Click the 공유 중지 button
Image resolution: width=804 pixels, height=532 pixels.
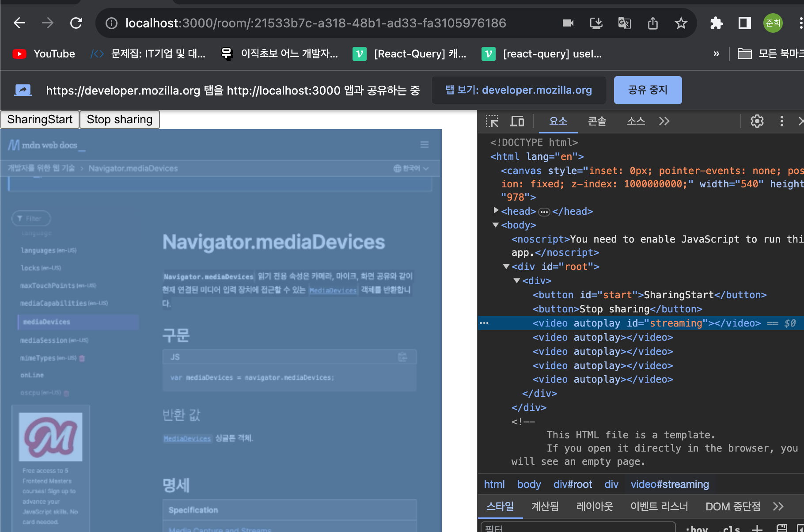click(648, 90)
